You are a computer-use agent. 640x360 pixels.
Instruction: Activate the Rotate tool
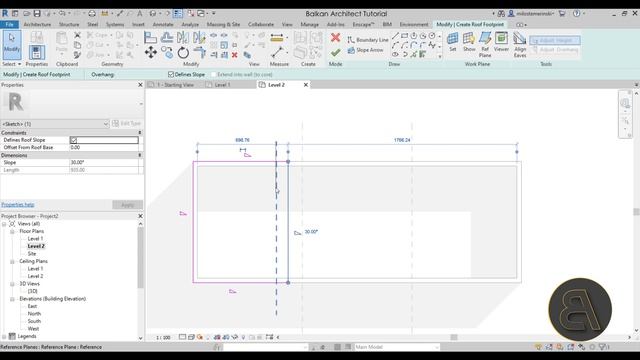(183, 53)
